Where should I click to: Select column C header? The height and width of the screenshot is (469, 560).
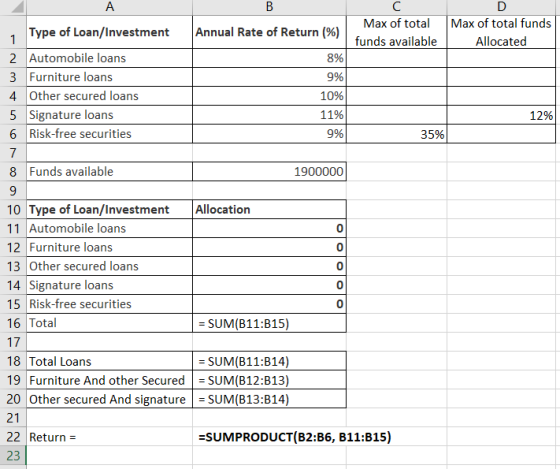coord(396,7)
